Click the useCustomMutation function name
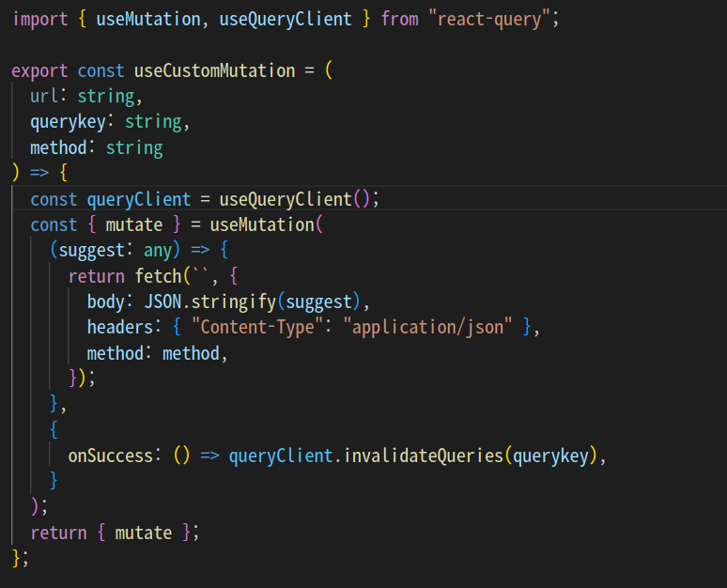The image size is (727, 588). [215, 71]
